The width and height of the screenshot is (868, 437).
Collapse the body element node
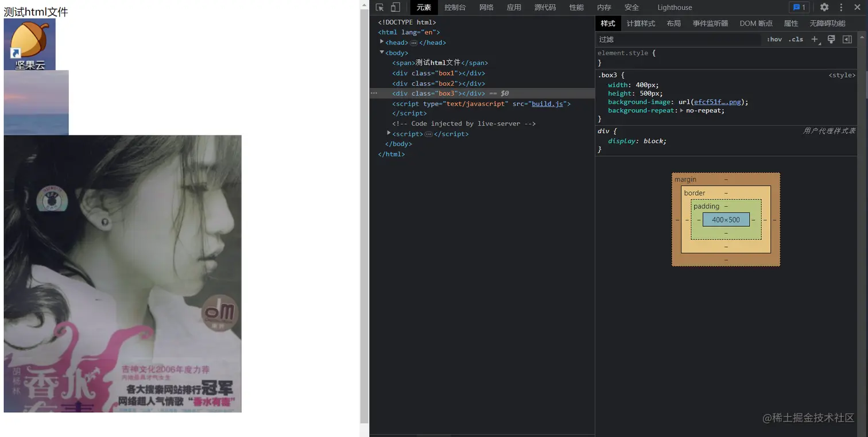point(382,52)
